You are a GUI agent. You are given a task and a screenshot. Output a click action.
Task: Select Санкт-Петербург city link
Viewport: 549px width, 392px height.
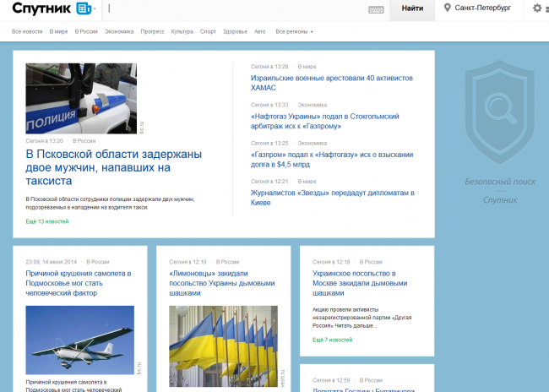pos(482,8)
